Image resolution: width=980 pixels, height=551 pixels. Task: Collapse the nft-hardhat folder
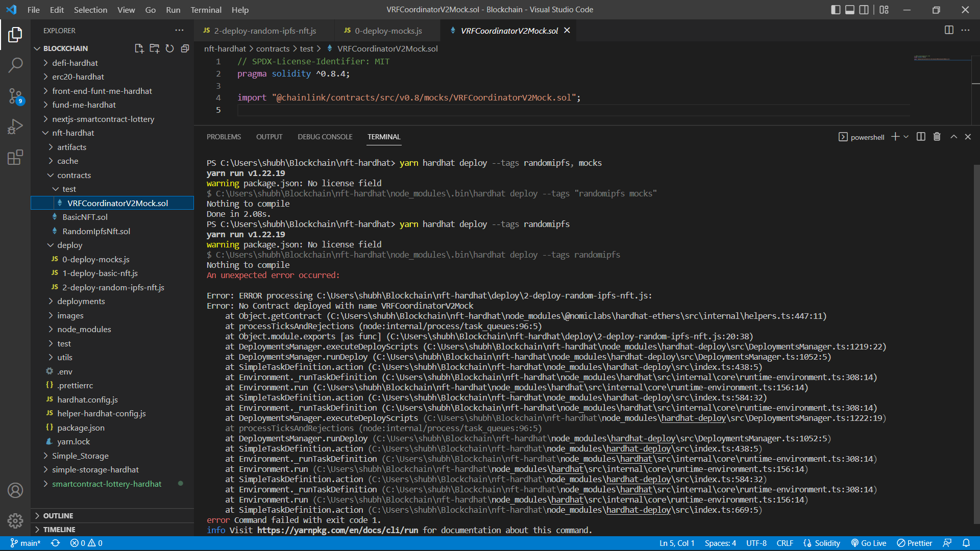pos(73,133)
